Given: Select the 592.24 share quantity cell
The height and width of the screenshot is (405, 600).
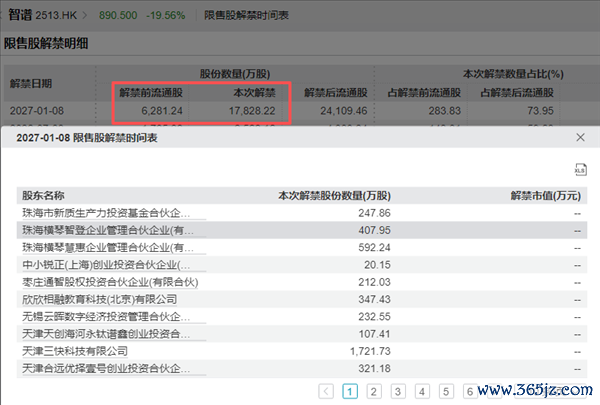Looking at the screenshot, I should point(374,248).
